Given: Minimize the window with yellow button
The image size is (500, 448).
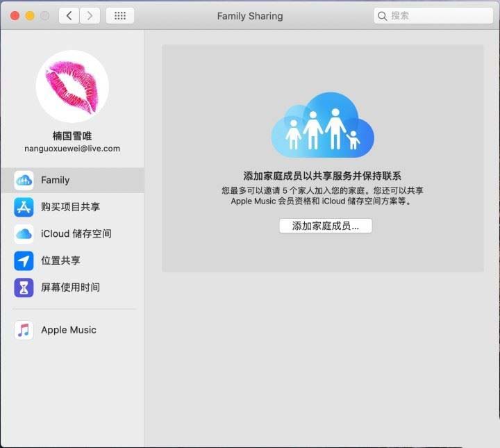Looking at the screenshot, I should click(30, 15).
